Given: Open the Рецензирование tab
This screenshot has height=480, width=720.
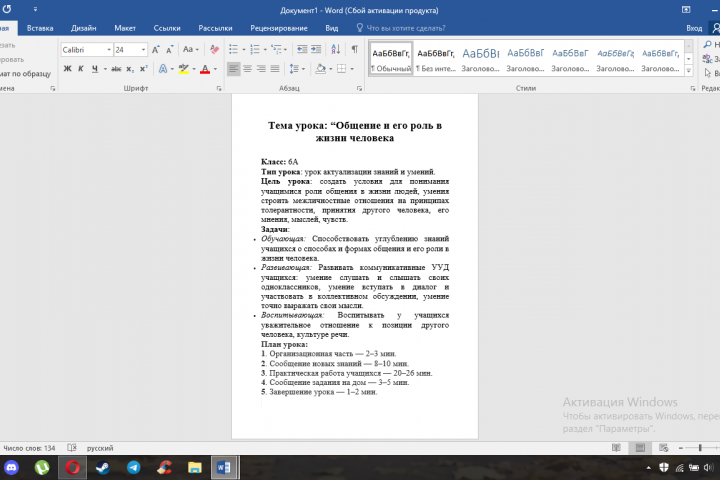Looking at the screenshot, I should (279, 28).
